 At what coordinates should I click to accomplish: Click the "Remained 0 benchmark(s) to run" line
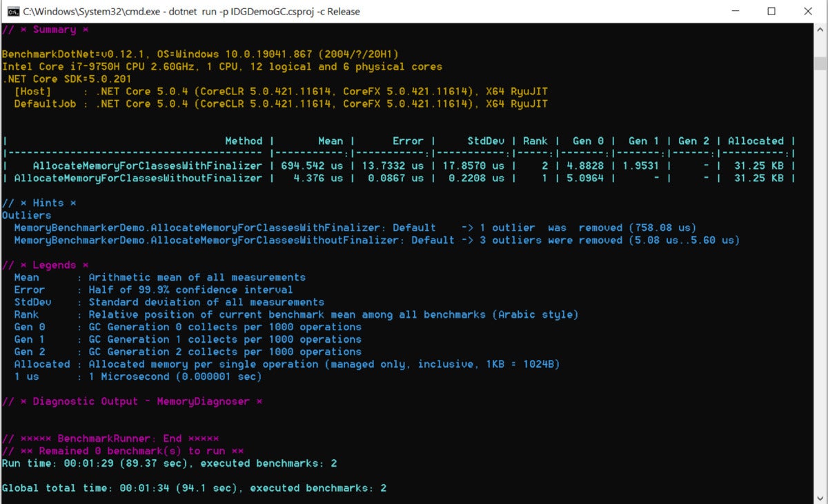pyautogui.click(x=123, y=452)
